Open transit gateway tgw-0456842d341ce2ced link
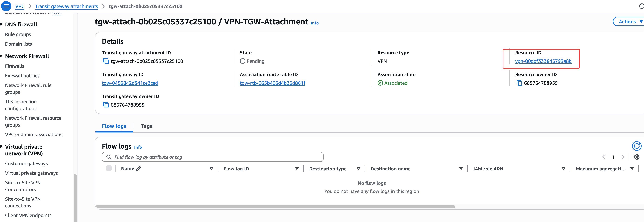Viewport: 644px width, 222px height. [130, 83]
